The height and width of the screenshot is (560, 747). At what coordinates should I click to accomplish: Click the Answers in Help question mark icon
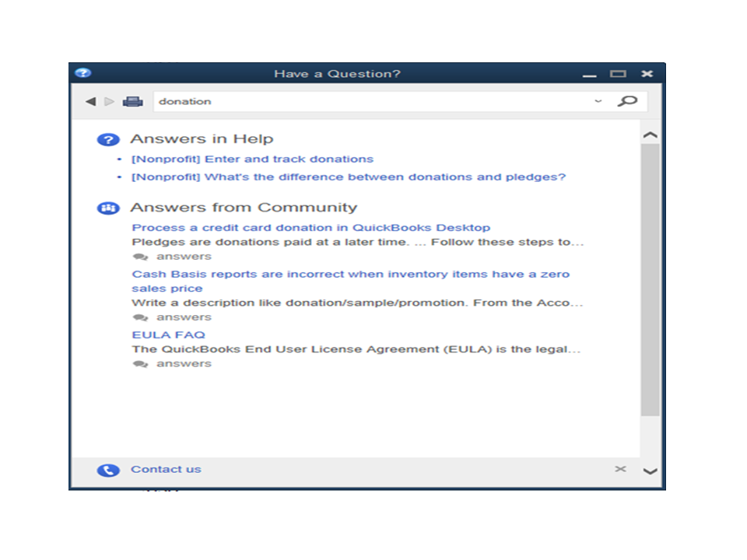108,139
